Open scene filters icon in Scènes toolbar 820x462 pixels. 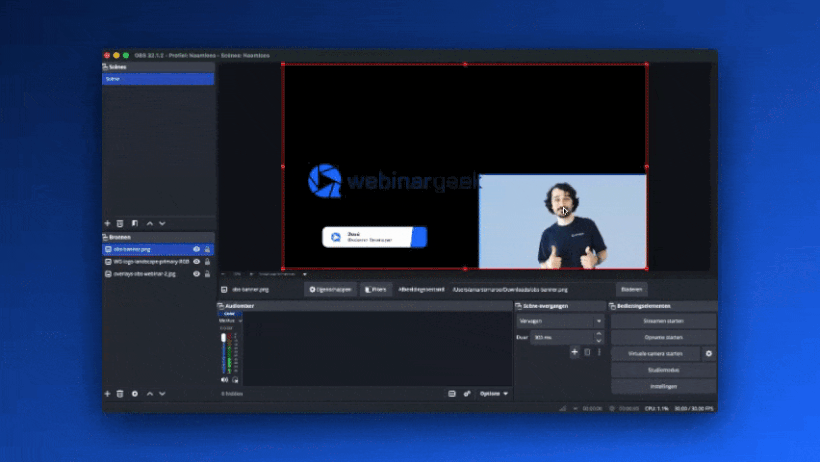(135, 223)
